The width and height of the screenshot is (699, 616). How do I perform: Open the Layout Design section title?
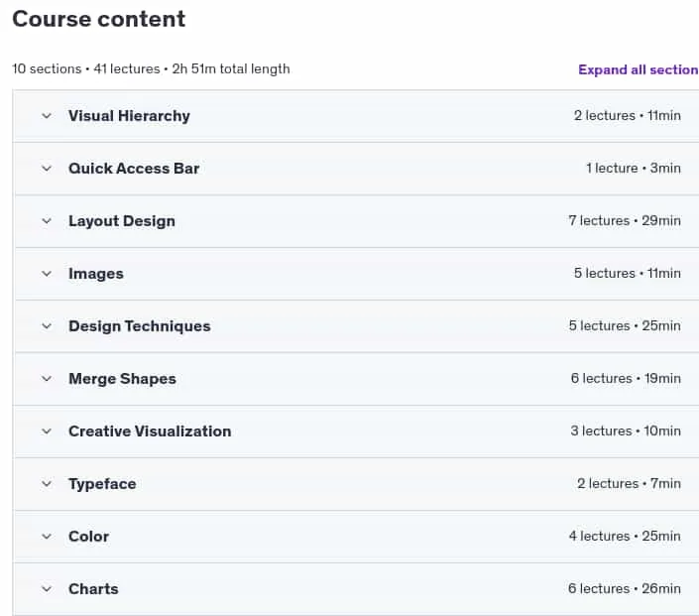coord(122,221)
